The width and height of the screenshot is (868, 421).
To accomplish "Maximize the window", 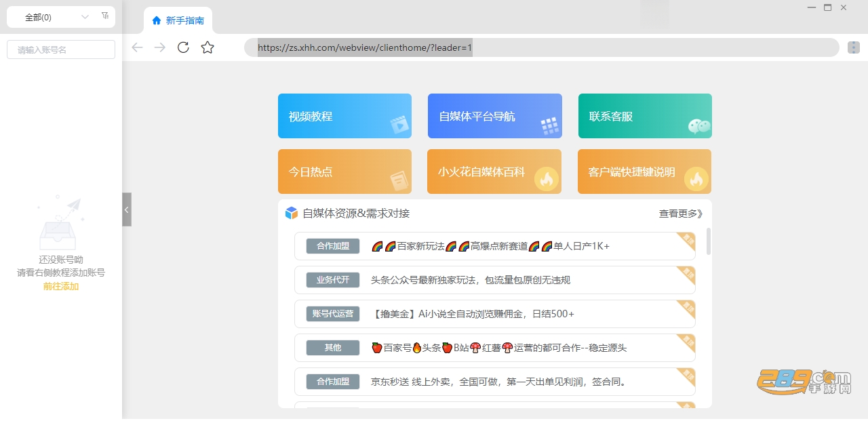I will tap(827, 7).
